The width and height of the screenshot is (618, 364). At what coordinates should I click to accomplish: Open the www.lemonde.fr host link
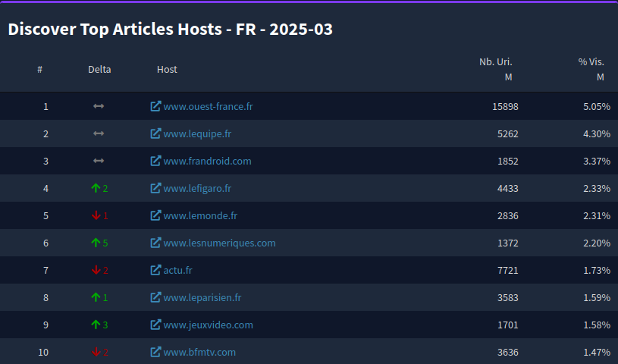click(200, 215)
